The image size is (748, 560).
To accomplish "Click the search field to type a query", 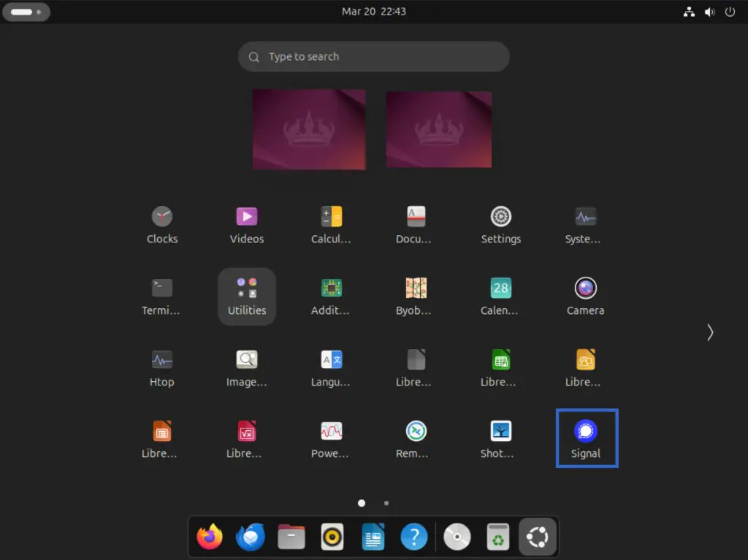I will pyautogui.click(x=373, y=56).
